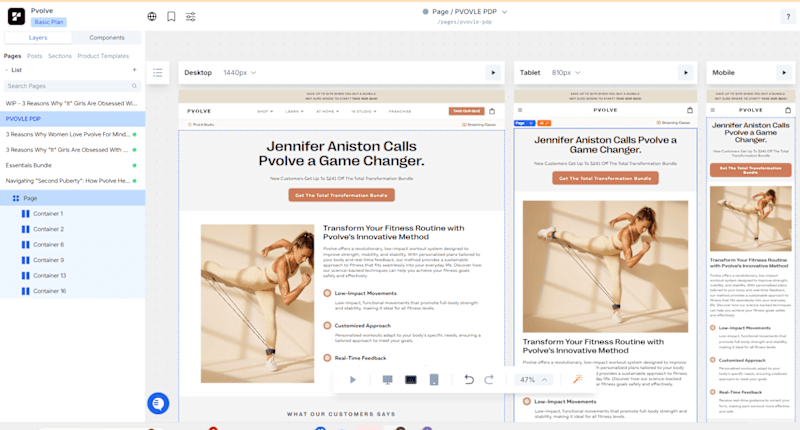Open LEARN dropdown in Desktop preview nav
This screenshot has width=800, height=430.
tap(294, 111)
